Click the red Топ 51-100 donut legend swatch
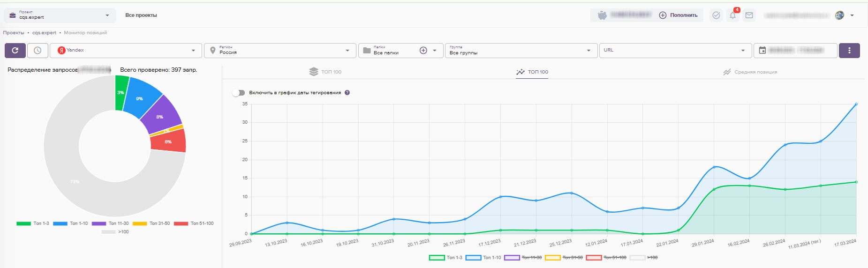 click(x=181, y=223)
